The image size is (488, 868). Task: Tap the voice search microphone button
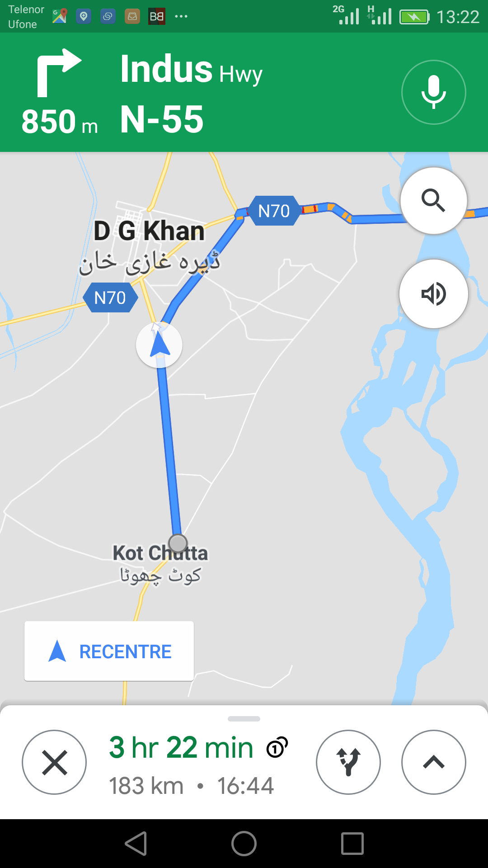point(434,92)
